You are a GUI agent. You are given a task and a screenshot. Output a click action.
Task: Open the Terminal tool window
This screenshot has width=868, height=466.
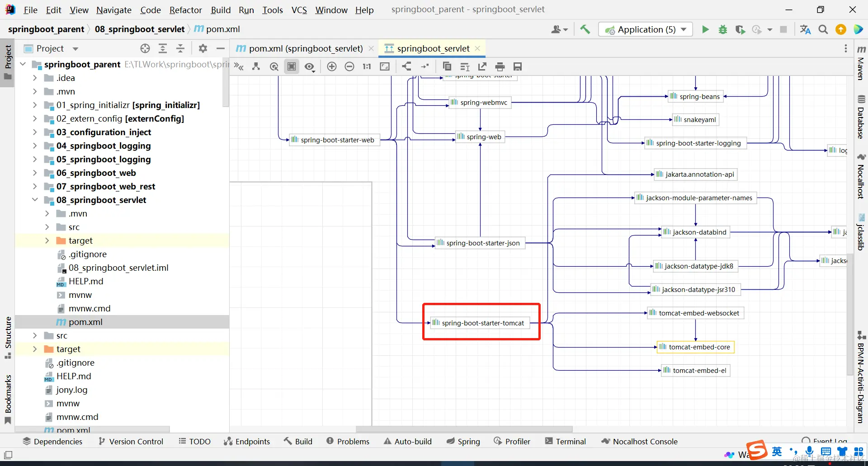pos(566,441)
